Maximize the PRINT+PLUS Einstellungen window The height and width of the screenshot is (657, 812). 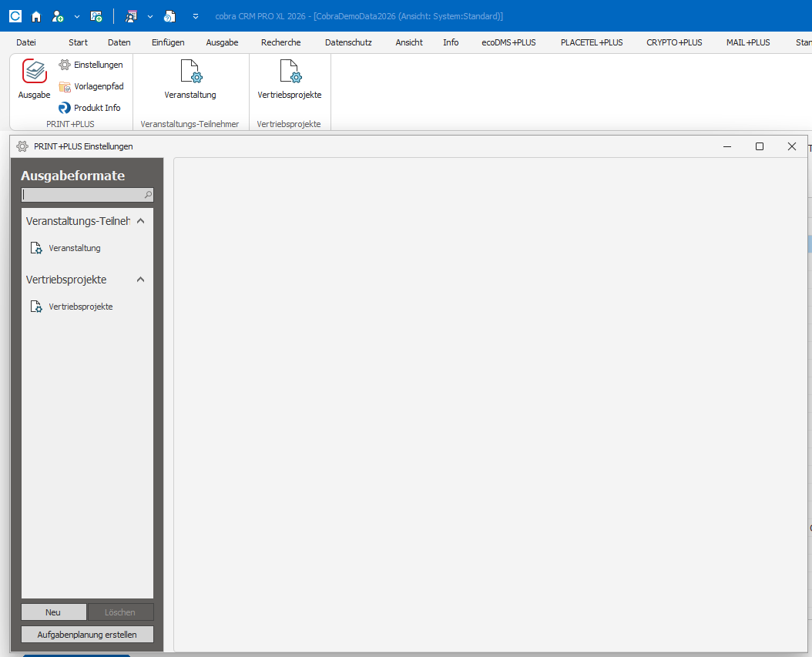point(759,146)
